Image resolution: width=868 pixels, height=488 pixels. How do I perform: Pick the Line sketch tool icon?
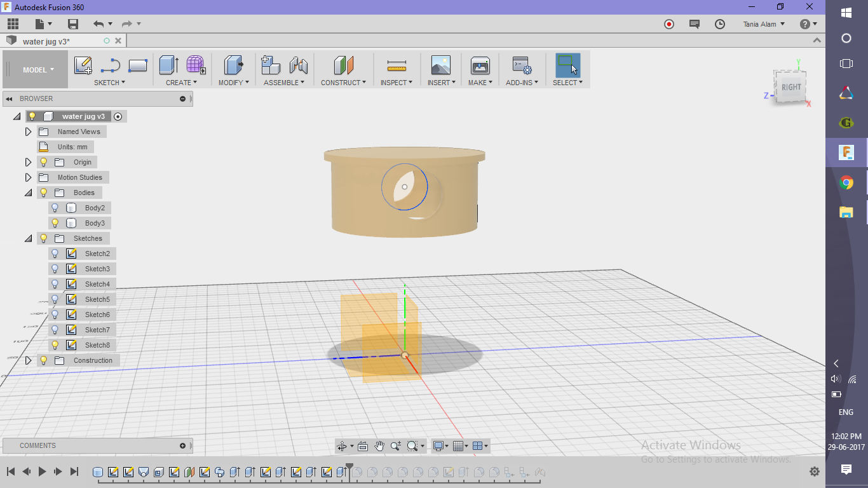pyautogui.click(x=111, y=65)
